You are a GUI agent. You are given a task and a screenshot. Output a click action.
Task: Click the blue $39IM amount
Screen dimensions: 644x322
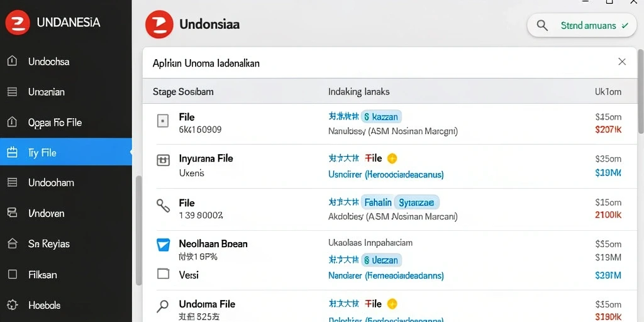coord(608,275)
